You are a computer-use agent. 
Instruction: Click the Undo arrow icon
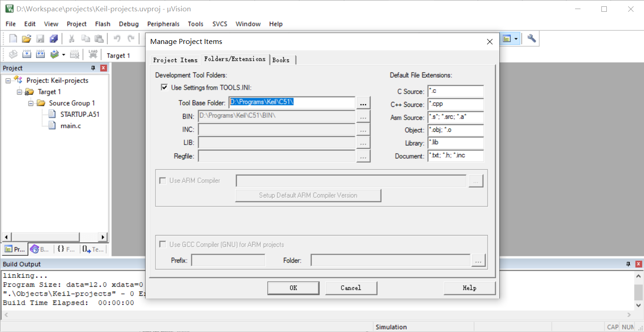coord(117,39)
